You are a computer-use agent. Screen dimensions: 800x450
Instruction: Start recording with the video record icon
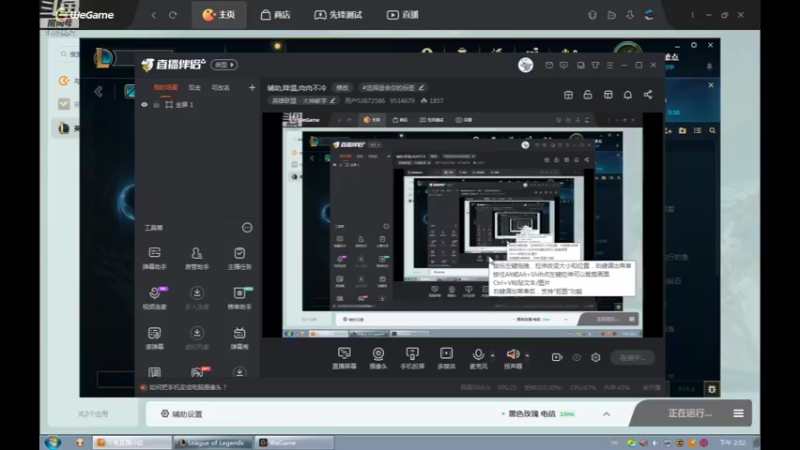click(x=557, y=357)
